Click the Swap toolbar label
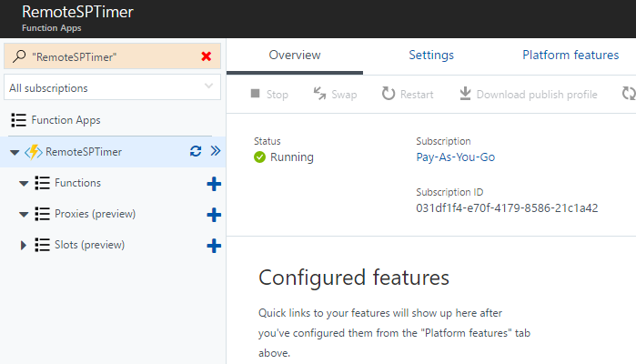This screenshot has width=636, height=364. click(344, 95)
